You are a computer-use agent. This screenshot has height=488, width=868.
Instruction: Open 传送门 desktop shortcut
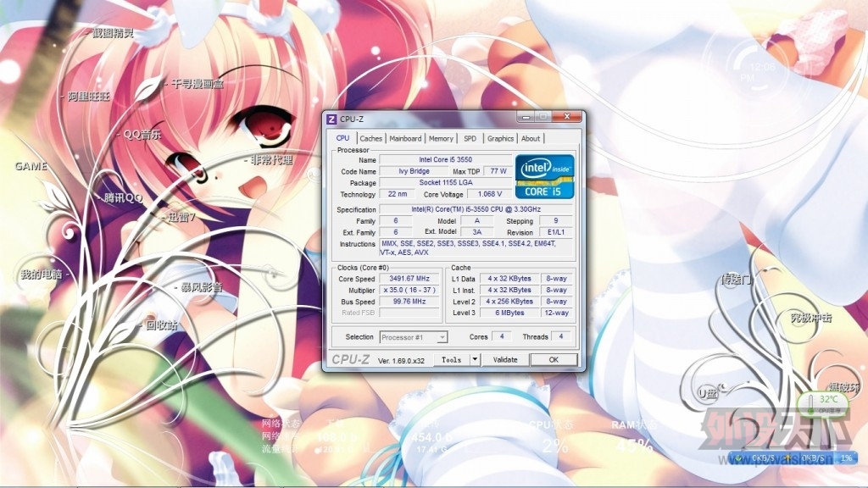coord(737,280)
